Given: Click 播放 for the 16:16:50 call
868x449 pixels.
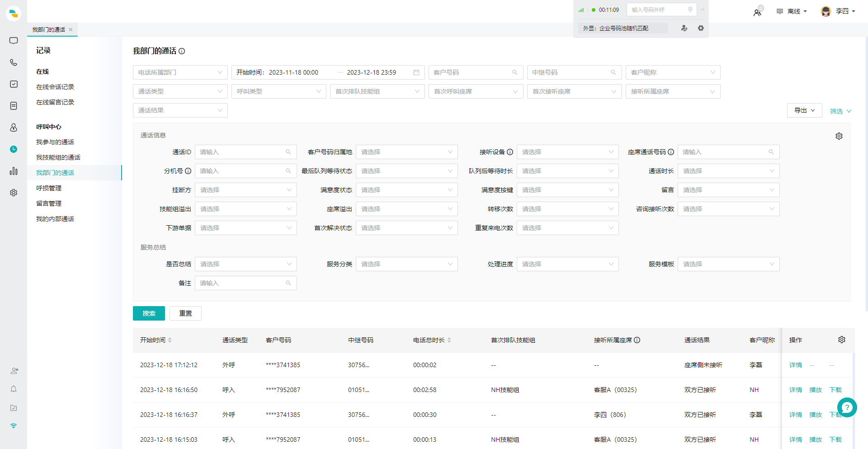Looking at the screenshot, I should click(x=816, y=390).
